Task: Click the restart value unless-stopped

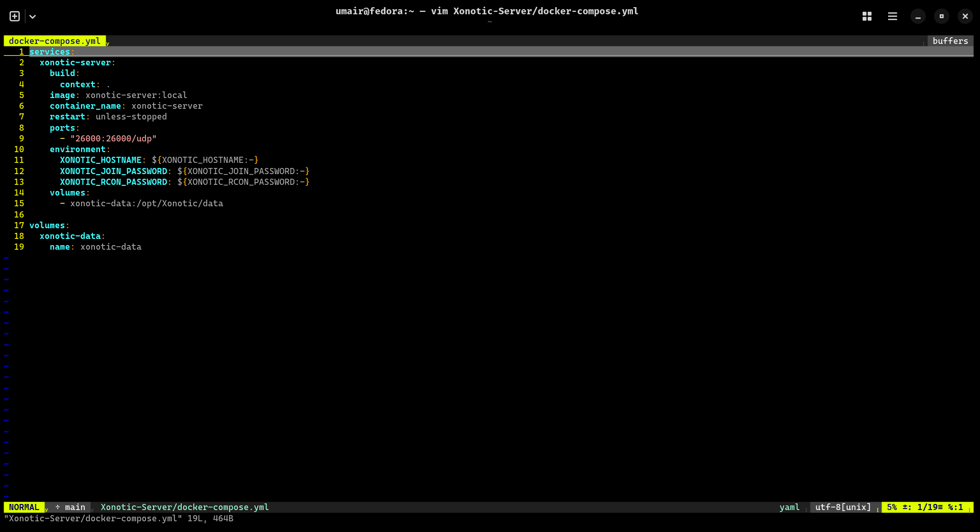Action: [x=131, y=116]
